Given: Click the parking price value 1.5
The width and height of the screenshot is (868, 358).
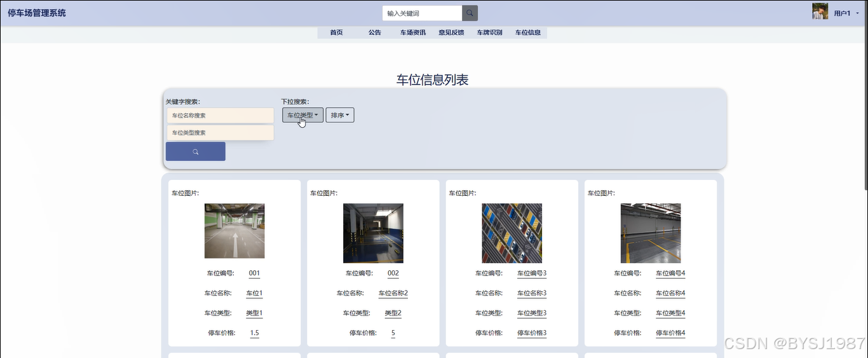Looking at the screenshot, I should (254, 333).
